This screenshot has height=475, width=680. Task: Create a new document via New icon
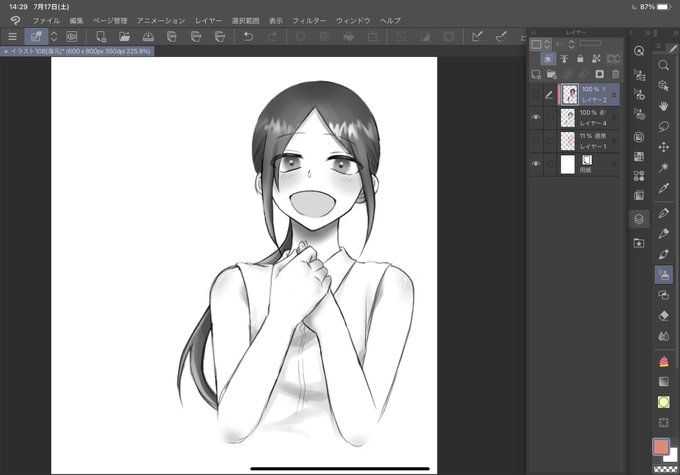click(101, 37)
